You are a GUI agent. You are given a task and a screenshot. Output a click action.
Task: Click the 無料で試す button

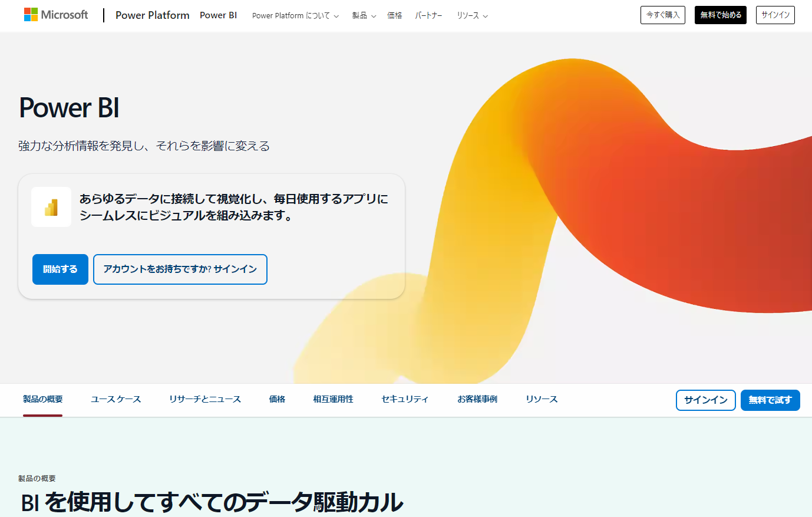tap(770, 400)
